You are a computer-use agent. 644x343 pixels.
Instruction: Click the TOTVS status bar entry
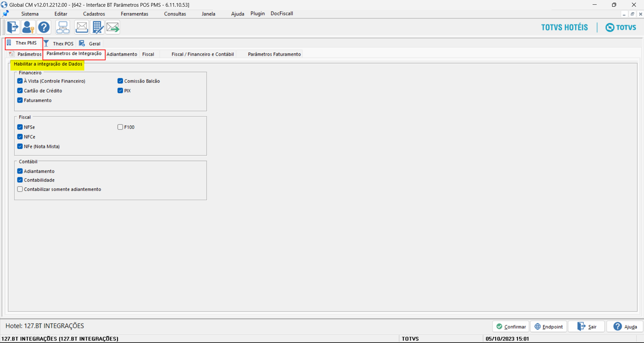(410, 339)
